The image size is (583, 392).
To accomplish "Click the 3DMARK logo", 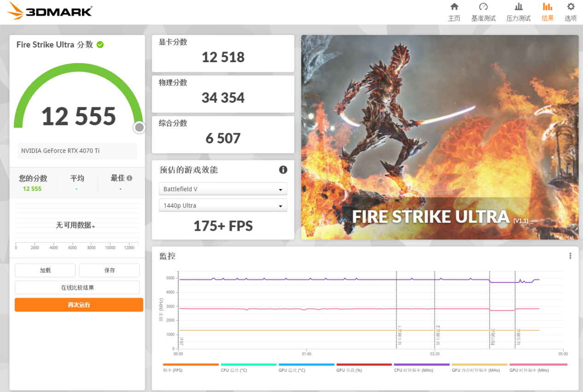I will tap(49, 11).
